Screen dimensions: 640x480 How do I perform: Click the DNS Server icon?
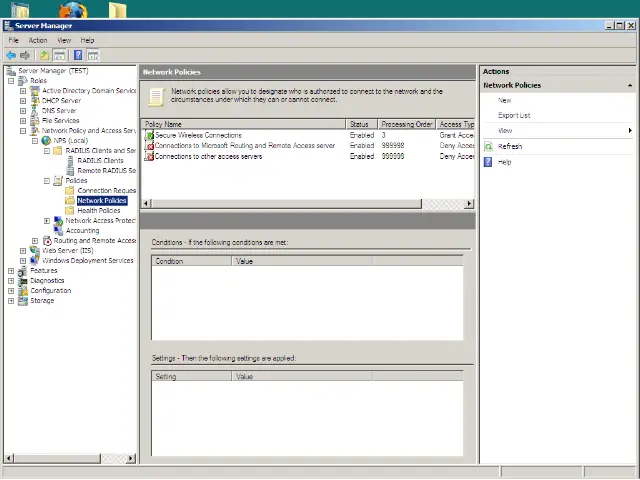[35, 111]
